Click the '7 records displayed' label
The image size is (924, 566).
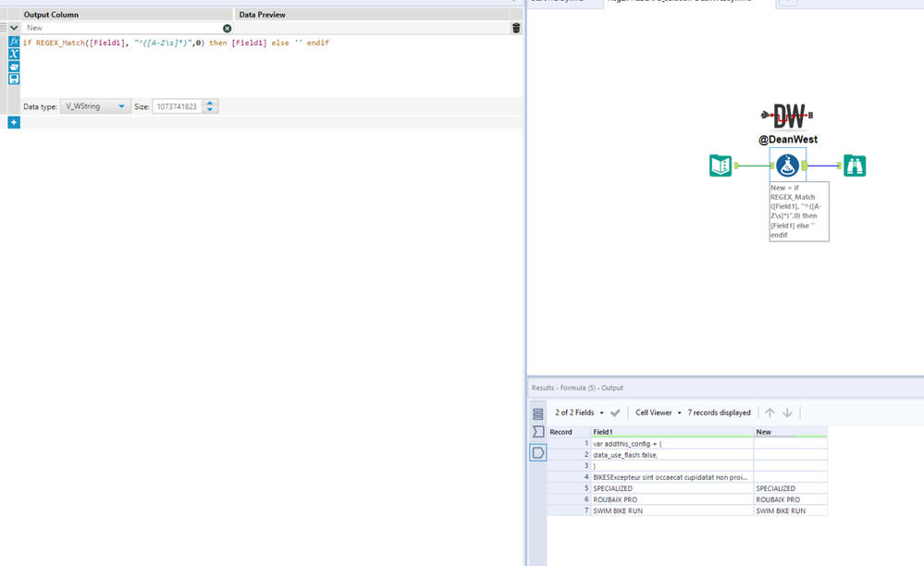[719, 412]
